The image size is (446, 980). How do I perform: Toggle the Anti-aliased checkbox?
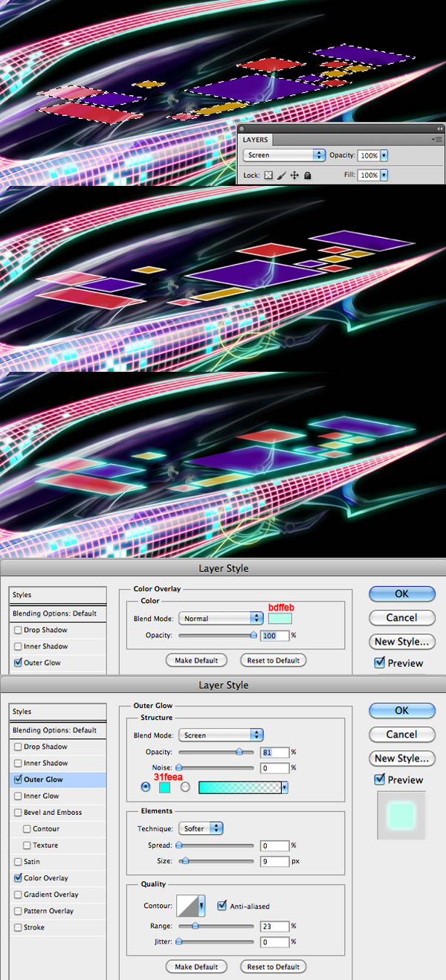(222, 906)
